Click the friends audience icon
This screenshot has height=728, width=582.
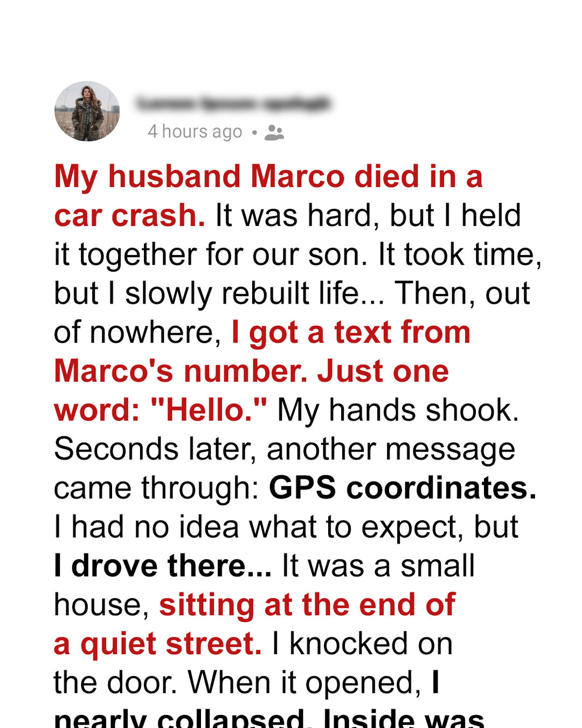[274, 132]
